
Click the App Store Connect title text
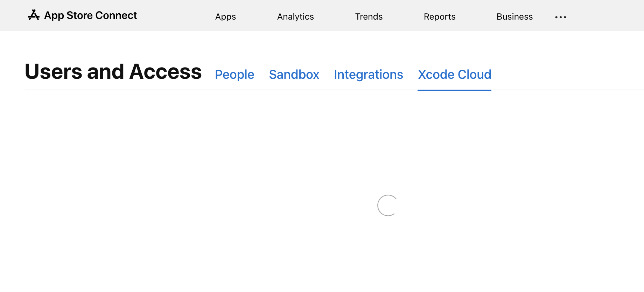click(90, 15)
